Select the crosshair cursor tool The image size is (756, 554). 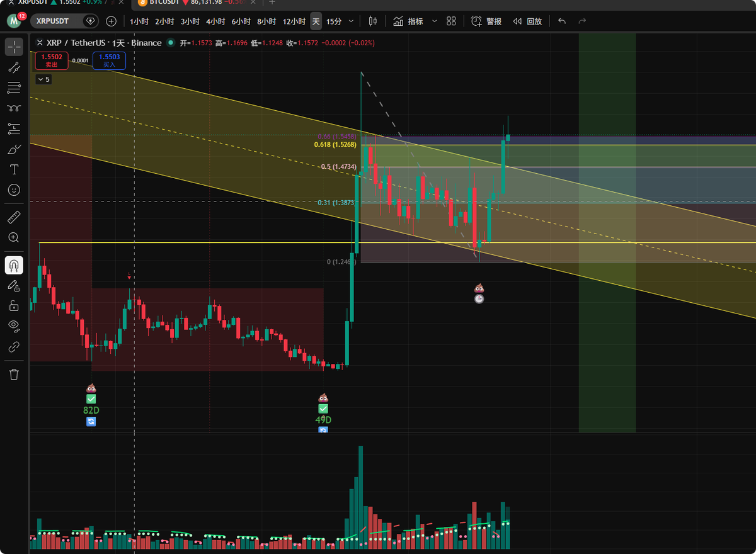pos(14,47)
